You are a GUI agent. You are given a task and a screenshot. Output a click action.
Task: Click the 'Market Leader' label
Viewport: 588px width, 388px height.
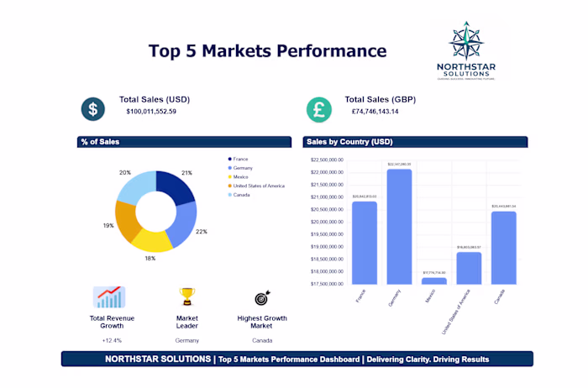[x=186, y=322]
